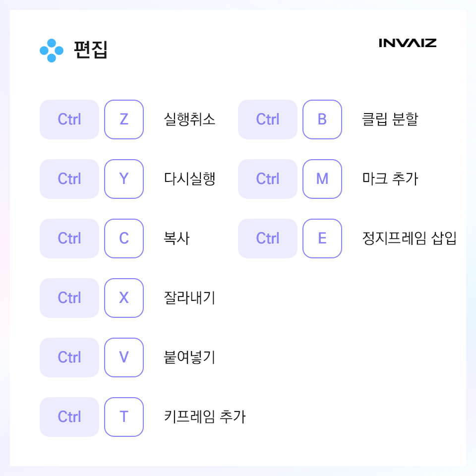
Task: Click the 붙여넣기 label
Action: (189, 357)
